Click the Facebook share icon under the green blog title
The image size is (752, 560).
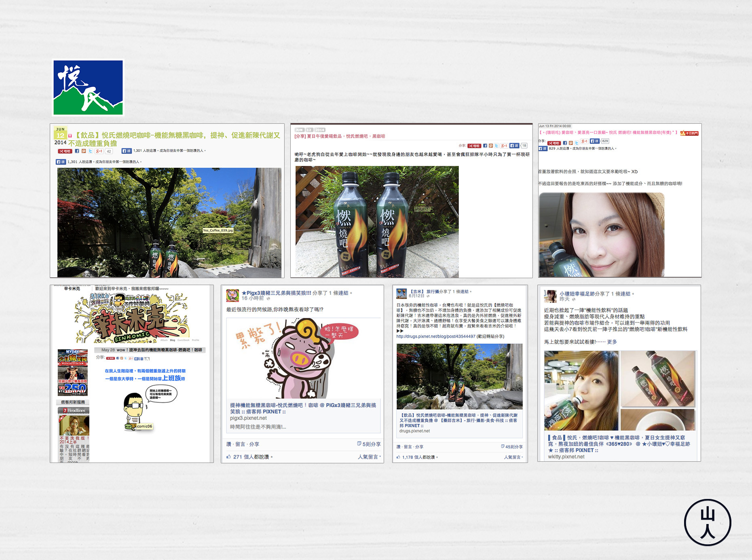[x=77, y=151]
